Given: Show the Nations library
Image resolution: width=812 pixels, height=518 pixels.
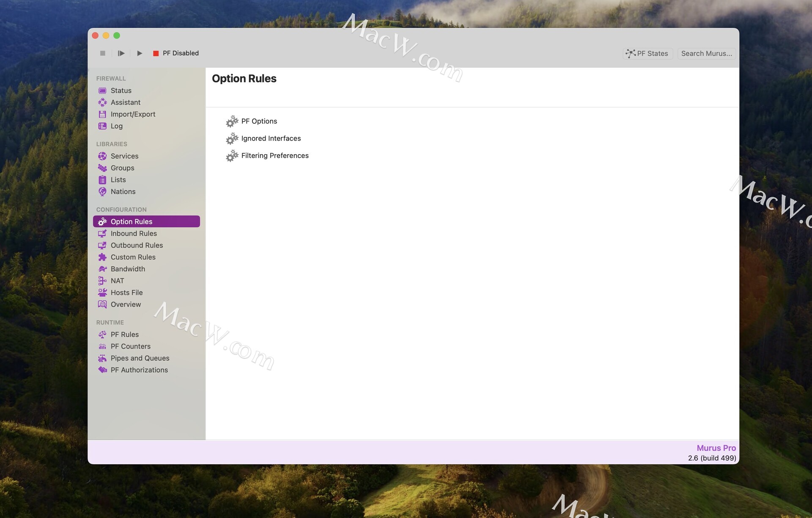Looking at the screenshot, I should pos(123,191).
